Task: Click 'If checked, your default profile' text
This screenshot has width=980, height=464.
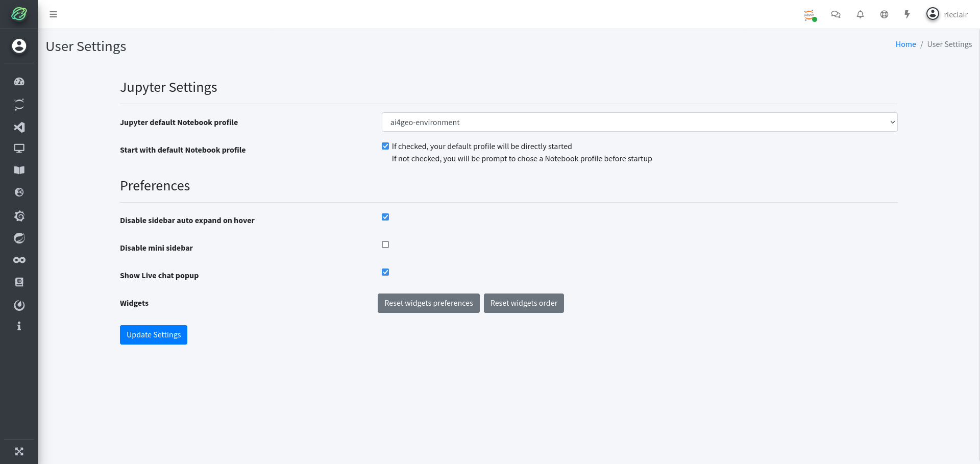Action: (482, 146)
